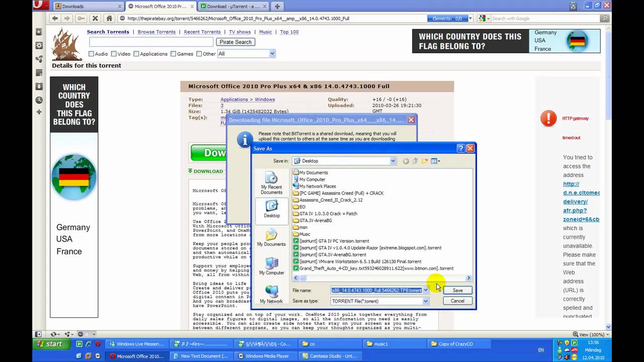
Task: Open the Recent Torrents menu link
Action: click(x=202, y=32)
